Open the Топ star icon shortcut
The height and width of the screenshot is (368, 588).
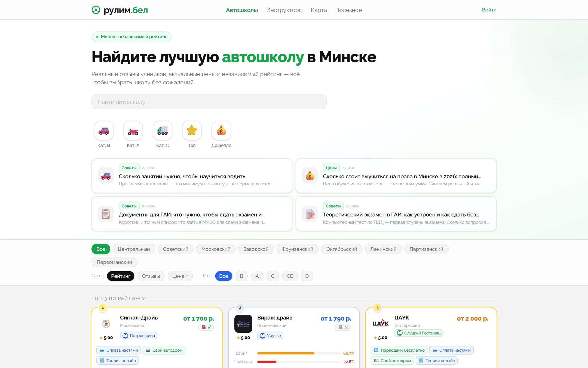click(x=192, y=131)
